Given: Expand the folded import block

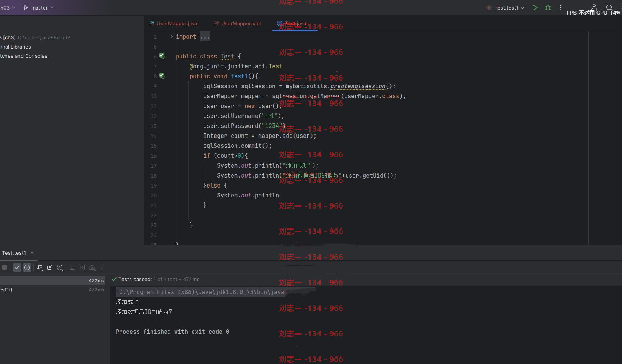Looking at the screenshot, I should click(x=172, y=37).
